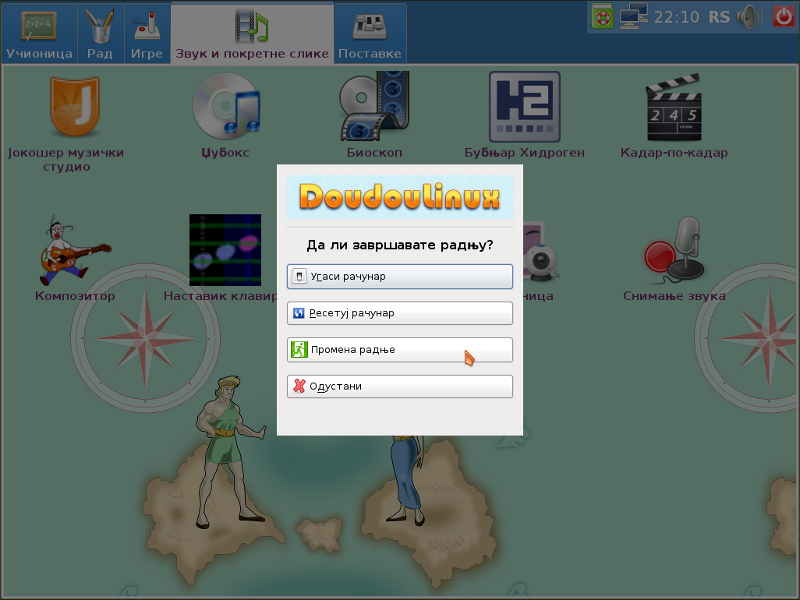Image resolution: width=800 pixels, height=600 pixels.
Task: Launch Бубњар Хидроген drum machine icon
Action: click(x=524, y=107)
